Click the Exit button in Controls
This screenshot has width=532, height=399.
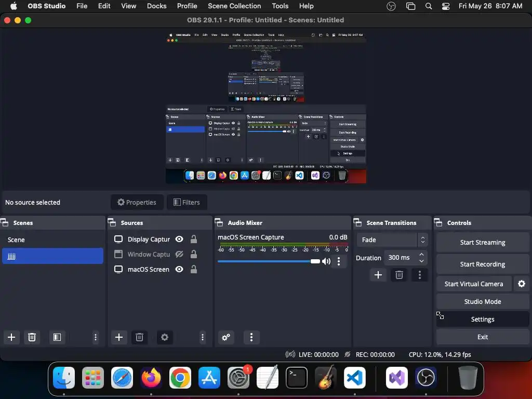tap(483, 337)
